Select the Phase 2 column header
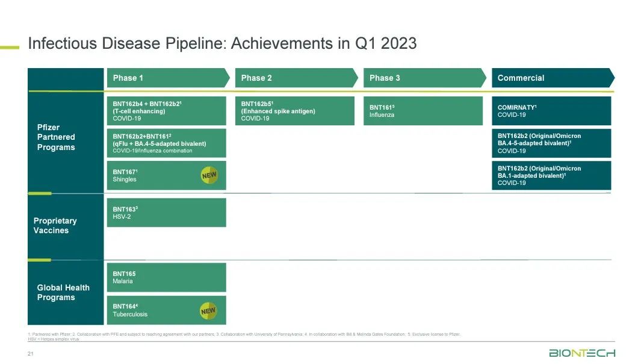Viewport: 644px width, 364px height. coord(297,78)
